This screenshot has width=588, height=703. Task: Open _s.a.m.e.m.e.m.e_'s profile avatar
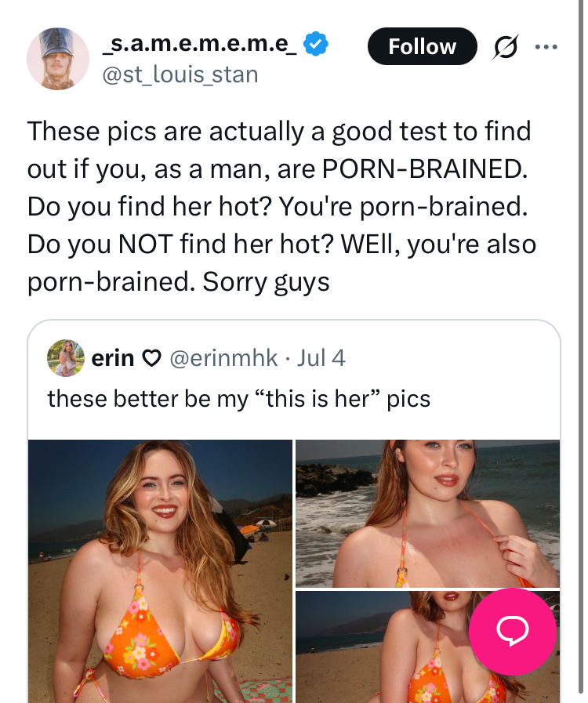[x=58, y=58]
